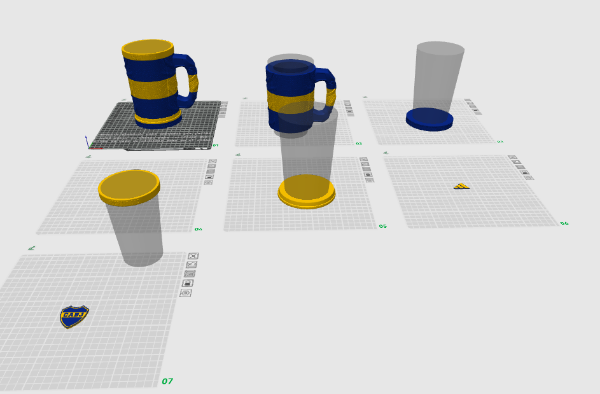Image resolution: width=600 pixels, height=394 pixels.
Task: Toggle the lock icon on plate 04
Action: coord(209,177)
